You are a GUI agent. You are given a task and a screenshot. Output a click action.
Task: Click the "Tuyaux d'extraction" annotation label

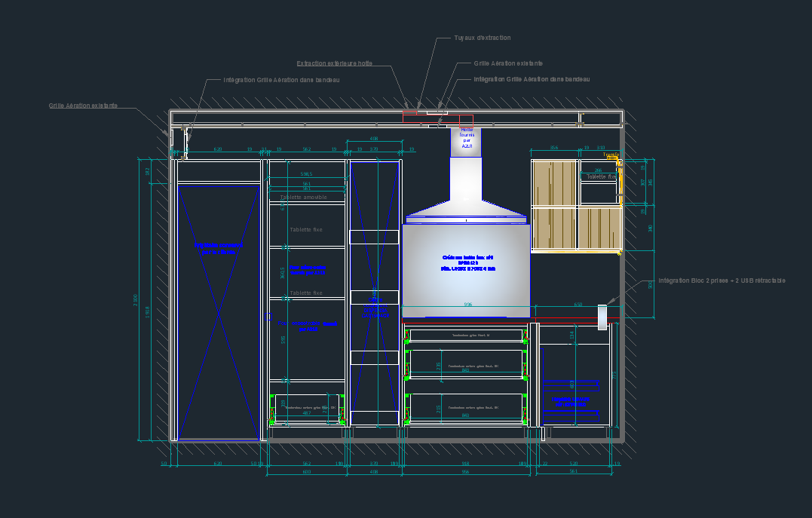click(482, 38)
